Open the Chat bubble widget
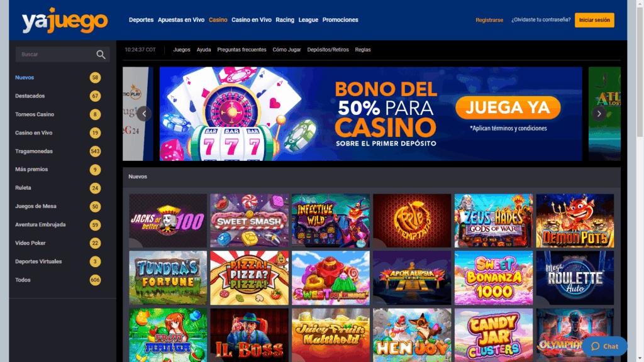The height and width of the screenshot is (362, 644). 604,346
